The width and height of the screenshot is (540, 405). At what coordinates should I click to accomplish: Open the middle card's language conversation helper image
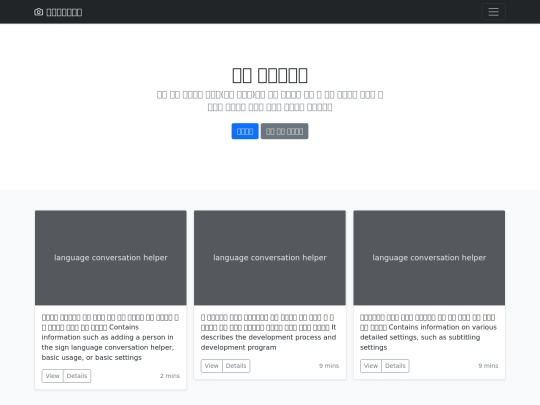pos(270,258)
